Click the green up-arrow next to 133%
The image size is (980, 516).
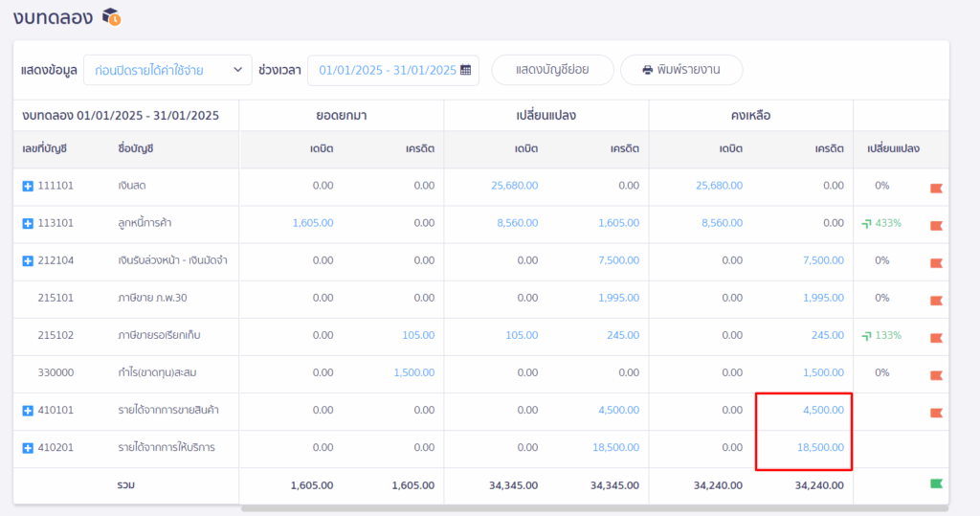coord(866,336)
